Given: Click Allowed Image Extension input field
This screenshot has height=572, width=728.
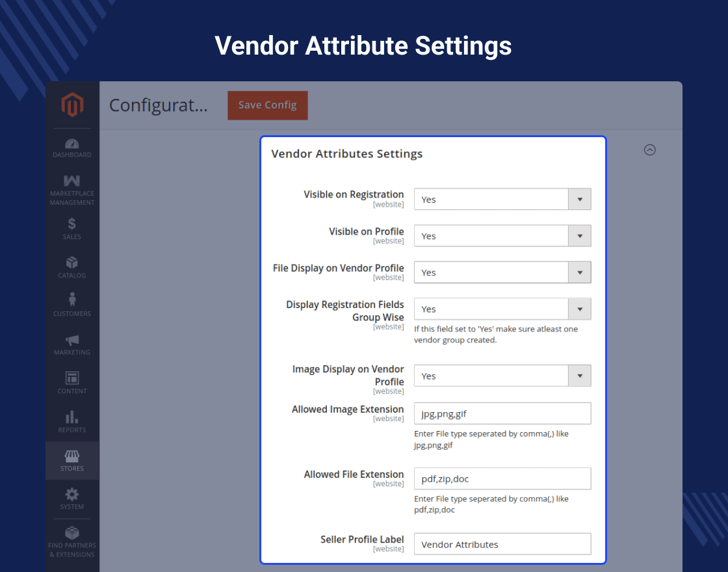Looking at the screenshot, I should point(502,413).
